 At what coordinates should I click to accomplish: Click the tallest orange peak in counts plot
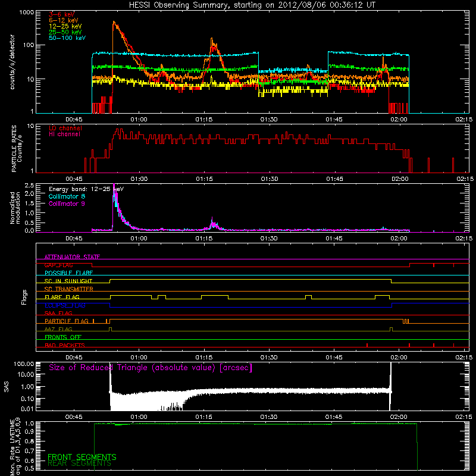tap(114, 22)
